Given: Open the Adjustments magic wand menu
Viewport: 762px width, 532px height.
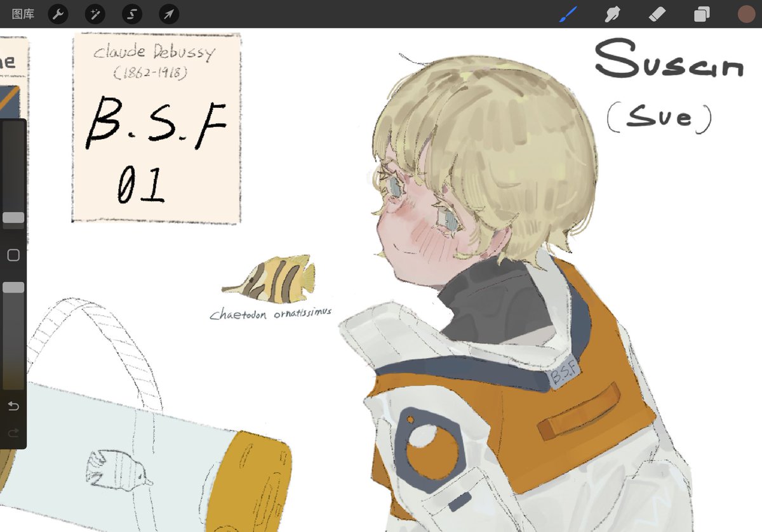Looking at the screenshot, I should [x=95, y=14].
